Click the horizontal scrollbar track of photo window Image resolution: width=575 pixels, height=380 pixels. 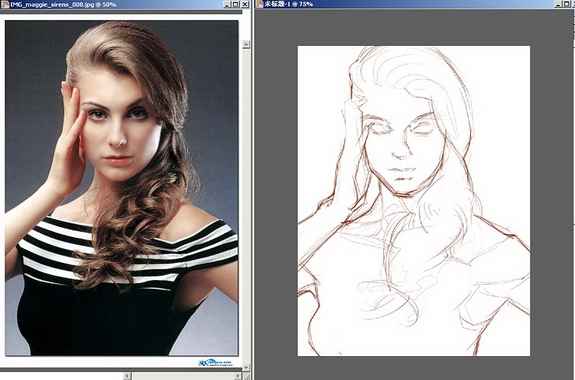[182, 376]
